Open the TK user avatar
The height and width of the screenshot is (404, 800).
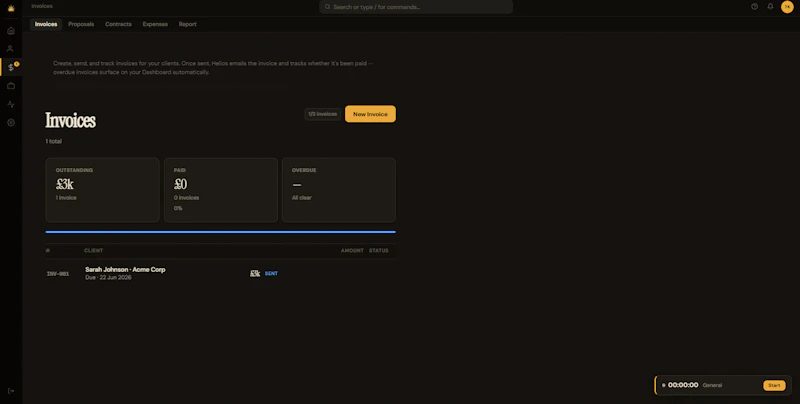click(x=787, y=7)
